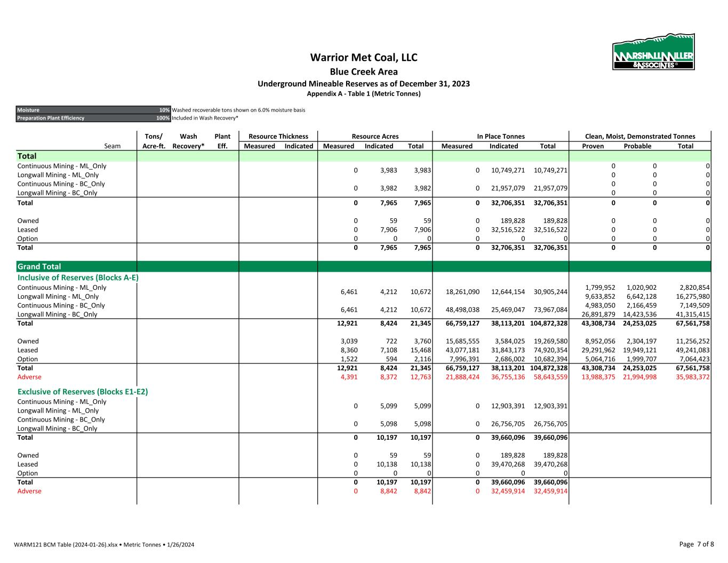Select the Inclusive of Reserves (Blocks A-E) heading
Viewport: 728px width, 563px height.
(x=78, y=277)
